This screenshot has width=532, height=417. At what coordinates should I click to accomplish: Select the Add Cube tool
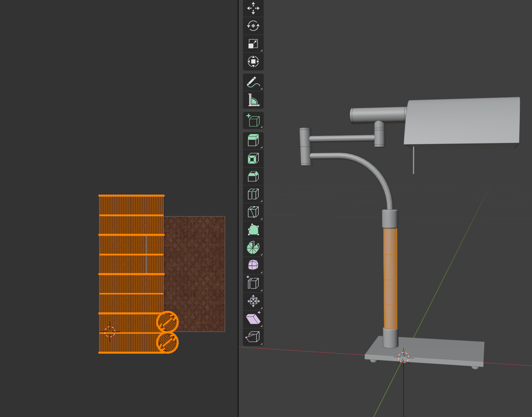[x=253, y=120]
